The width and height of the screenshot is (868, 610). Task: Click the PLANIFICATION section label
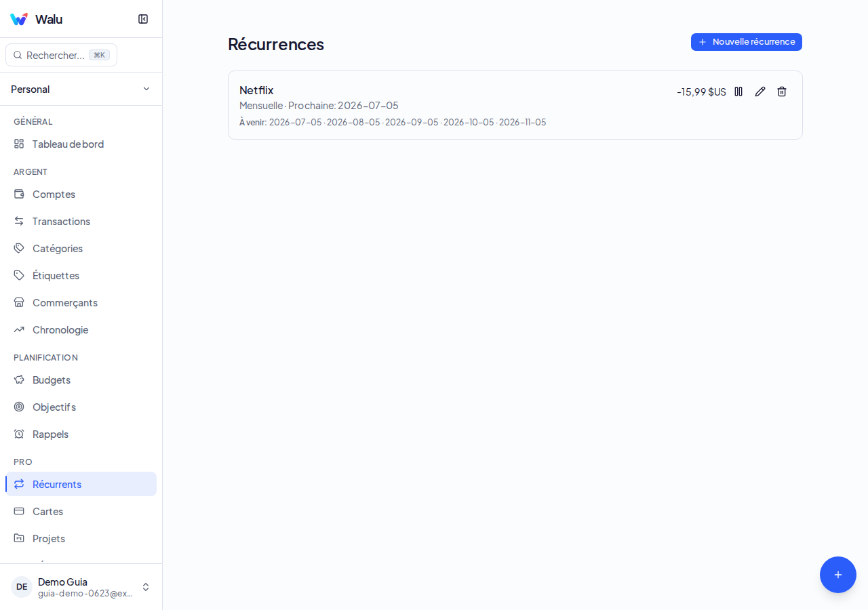pyautogui.click(x=45, y=357)
